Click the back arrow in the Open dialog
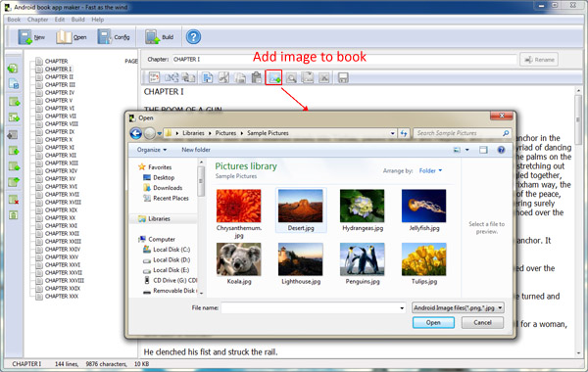The width and height of the screenshot is (588, 372). [x=136, y=133]
